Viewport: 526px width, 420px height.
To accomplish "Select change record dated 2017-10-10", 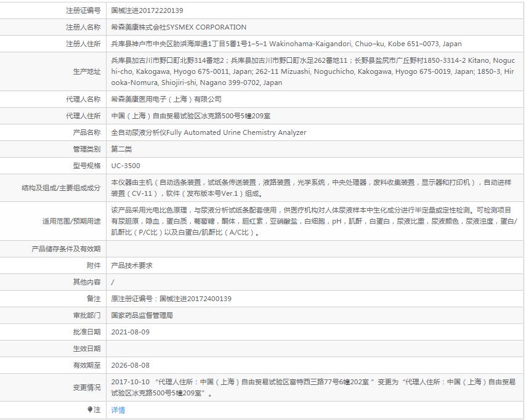I will [314, 387].
